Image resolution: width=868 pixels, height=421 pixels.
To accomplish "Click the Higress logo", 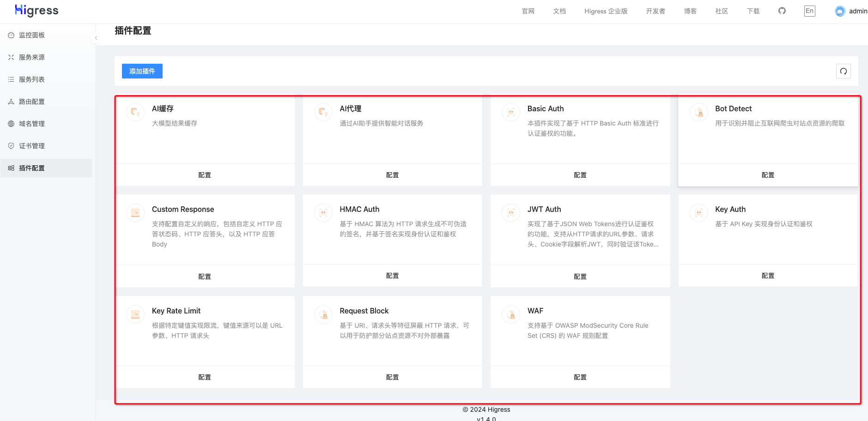I will (36, 11).
